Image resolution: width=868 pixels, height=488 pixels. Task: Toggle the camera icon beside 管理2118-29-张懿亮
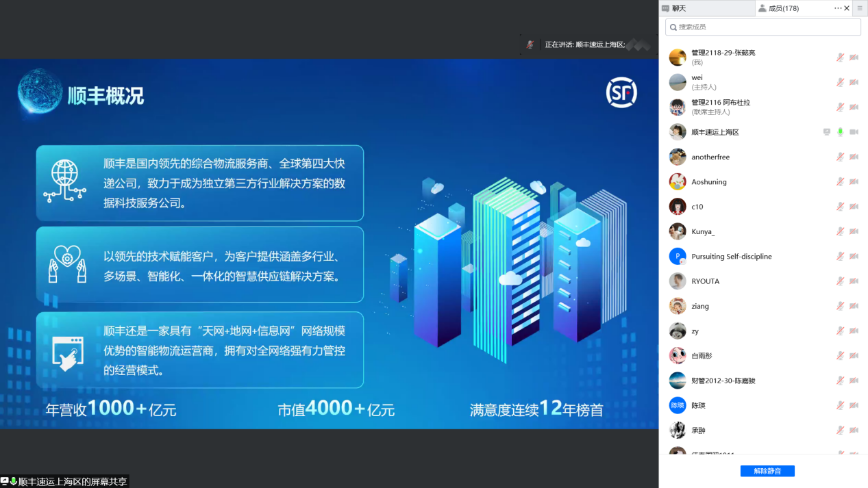click(854, 57)
